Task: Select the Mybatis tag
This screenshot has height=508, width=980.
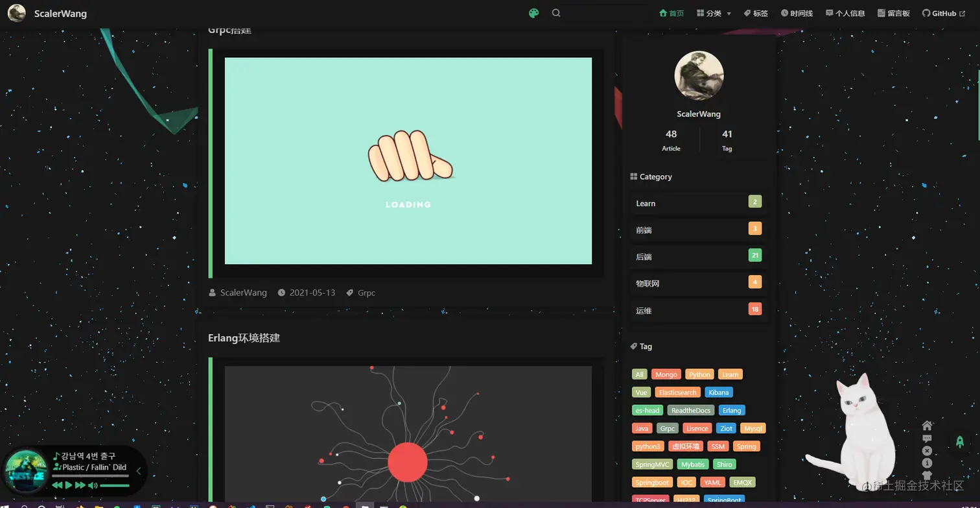Action: 693,465
